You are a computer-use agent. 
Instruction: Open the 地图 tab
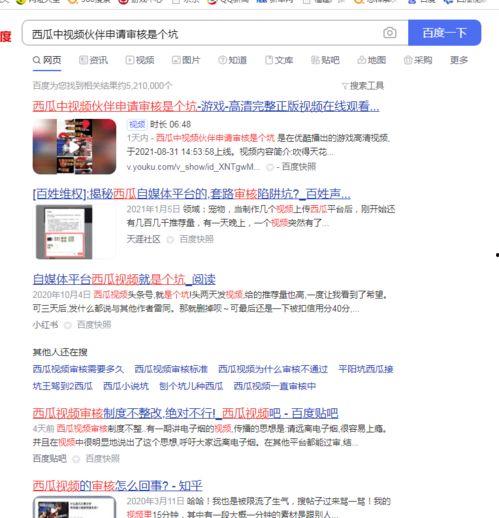point(371,60)
